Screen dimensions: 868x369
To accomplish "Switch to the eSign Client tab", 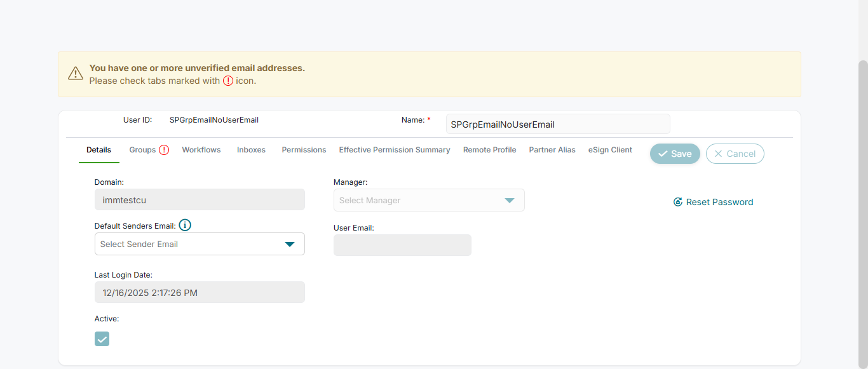I will click(x=610, y=150).
